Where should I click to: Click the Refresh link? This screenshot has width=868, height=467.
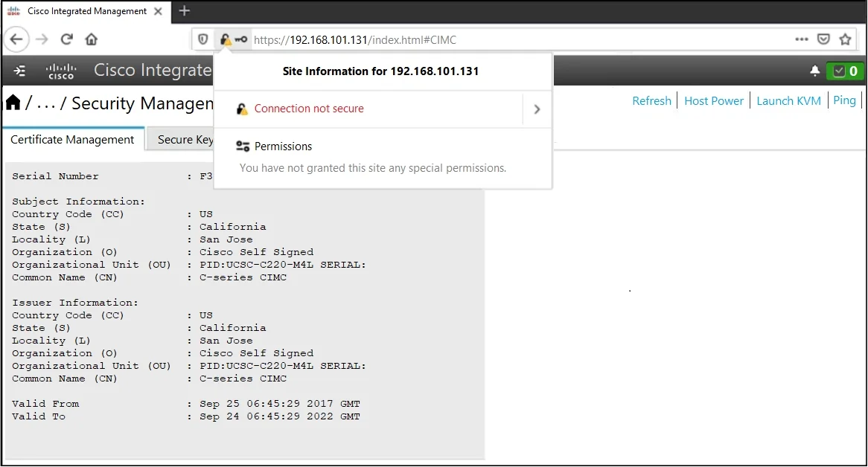point(651,101)
